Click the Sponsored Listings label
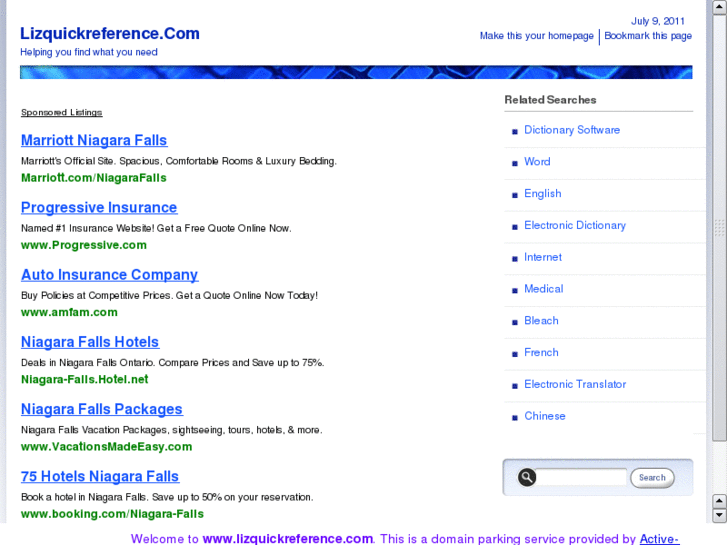Viewport: 727px width, 545px height. pos(62,112)
